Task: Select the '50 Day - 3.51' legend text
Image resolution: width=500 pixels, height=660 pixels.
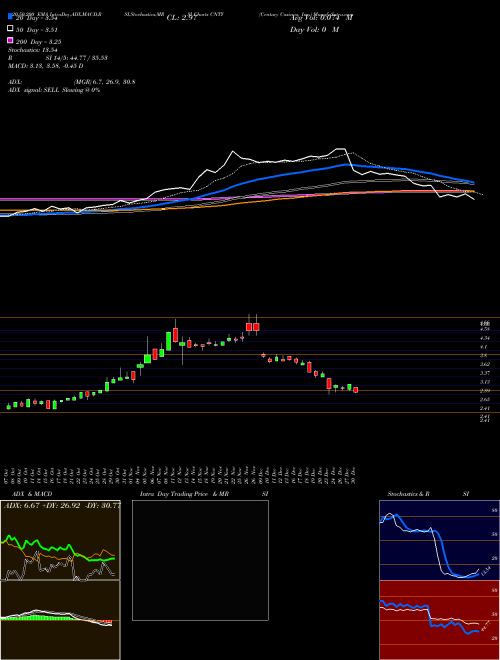Action: (37, 30)
